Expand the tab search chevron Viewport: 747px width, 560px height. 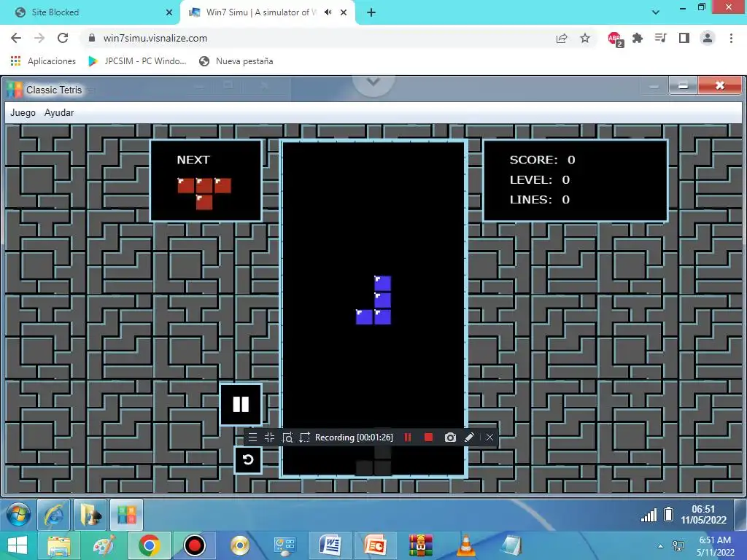(656, 12)
